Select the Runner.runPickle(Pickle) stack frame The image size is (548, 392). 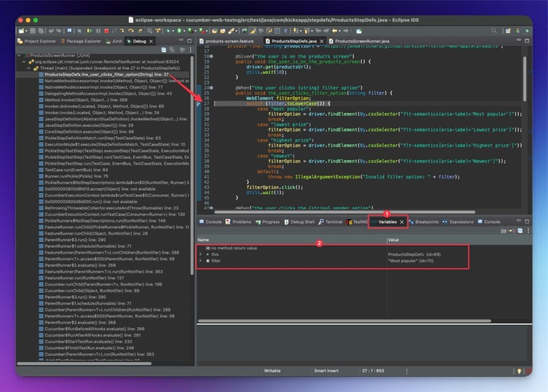74,176
